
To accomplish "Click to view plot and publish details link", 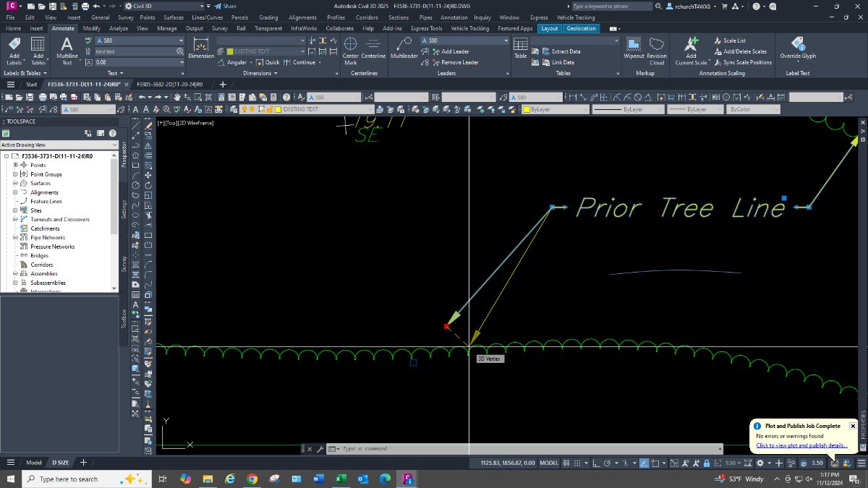I will coord(801,445).
